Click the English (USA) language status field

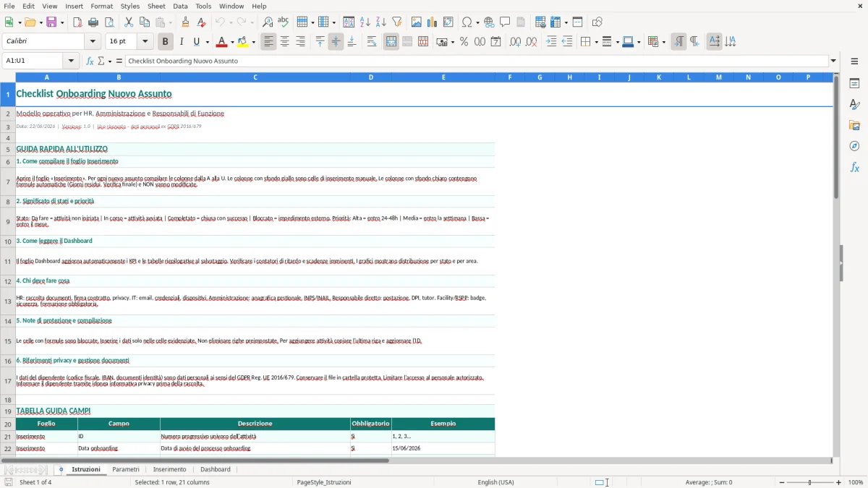pos(496,482)
